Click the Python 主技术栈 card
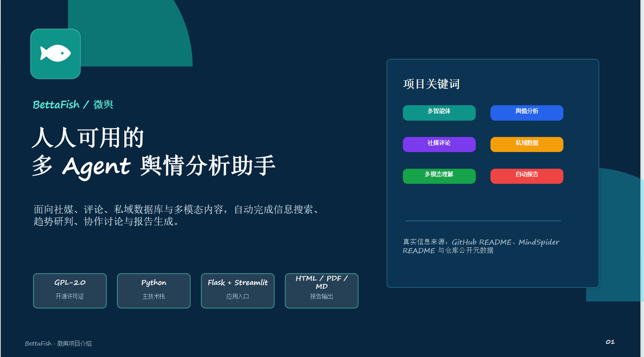 (154, 291)
